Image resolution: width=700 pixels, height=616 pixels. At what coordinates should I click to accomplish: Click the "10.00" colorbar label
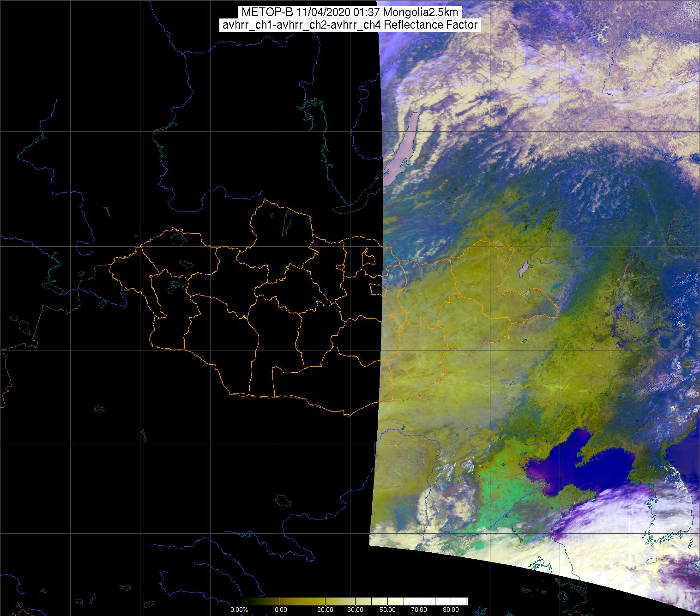[279, 610]
